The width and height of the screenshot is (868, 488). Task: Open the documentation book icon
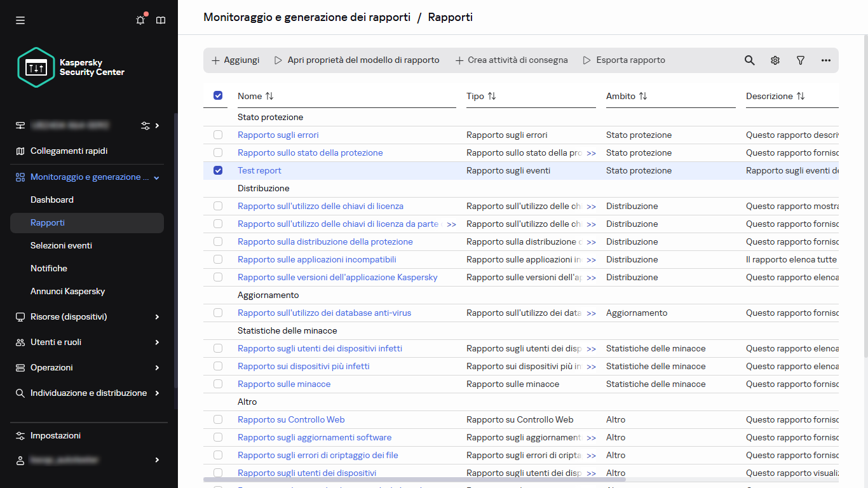tap(161, 20)
